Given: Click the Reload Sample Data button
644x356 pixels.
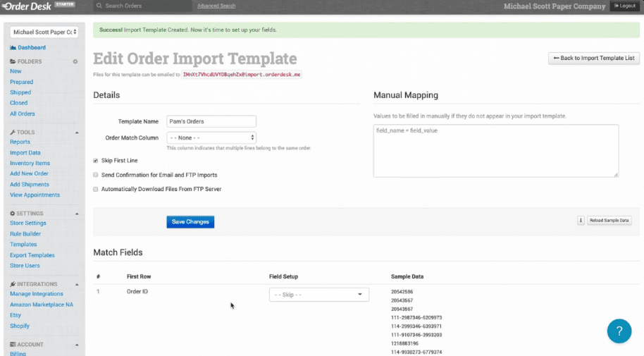Looking at the screenshot, I should [610, 221].
